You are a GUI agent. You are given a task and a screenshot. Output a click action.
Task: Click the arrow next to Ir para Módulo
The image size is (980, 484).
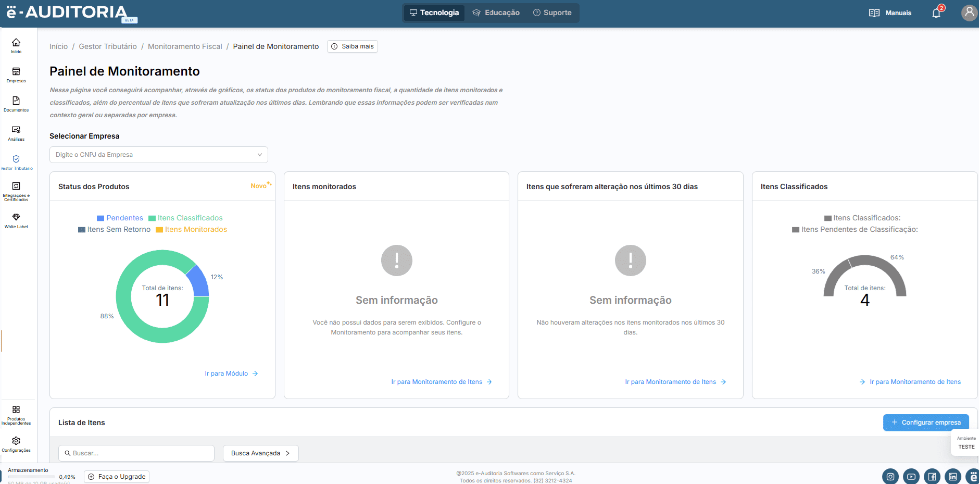(x=255, y=374)
